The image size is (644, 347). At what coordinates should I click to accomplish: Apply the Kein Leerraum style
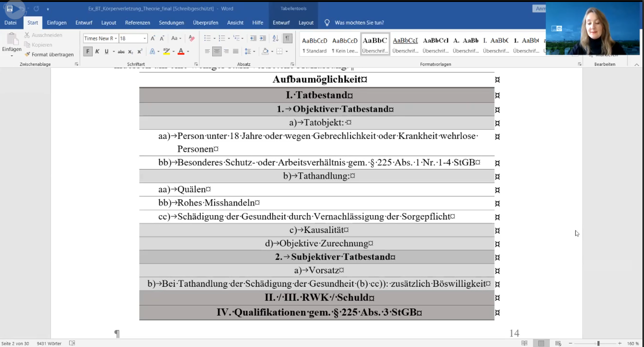345,44
